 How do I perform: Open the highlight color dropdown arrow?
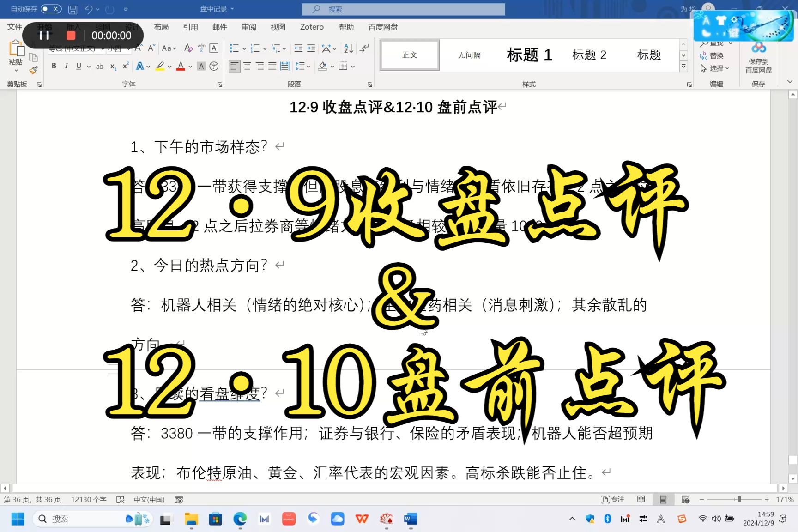click(169, 66)
